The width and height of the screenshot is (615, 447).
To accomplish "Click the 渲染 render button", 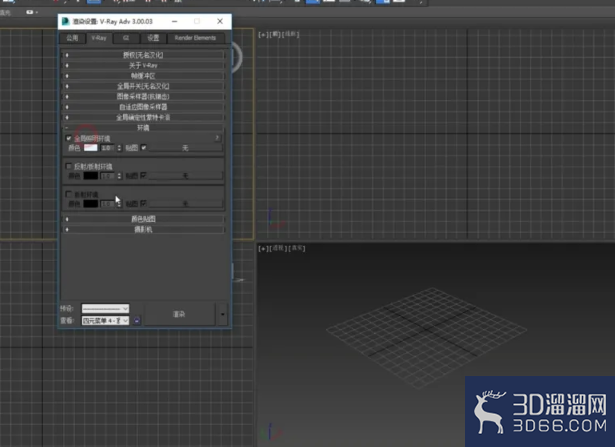I will tap(179, 314).
